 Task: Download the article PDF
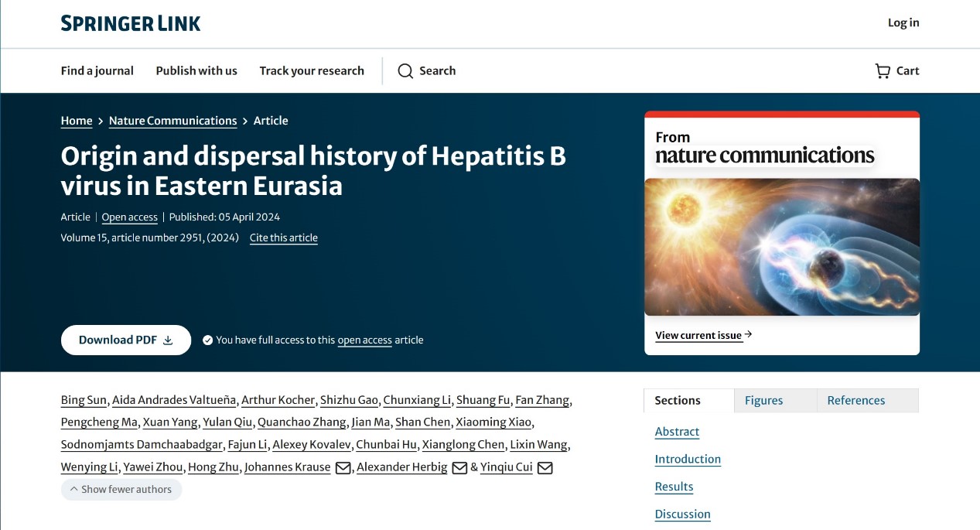(126, 340)
